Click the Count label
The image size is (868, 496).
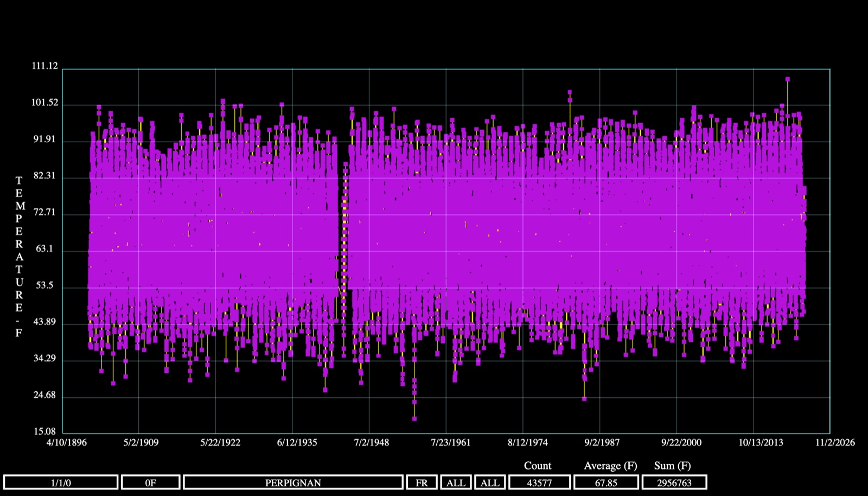[x=538, y=466]
